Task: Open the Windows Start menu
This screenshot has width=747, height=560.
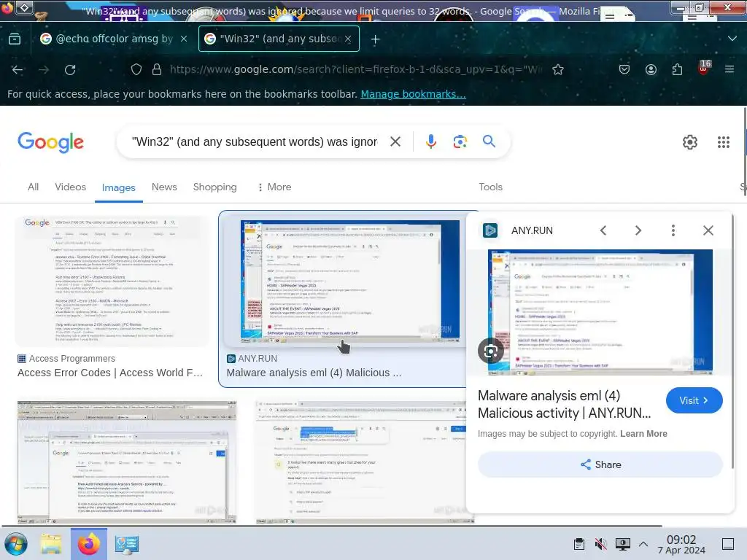Action: (16, 544)
